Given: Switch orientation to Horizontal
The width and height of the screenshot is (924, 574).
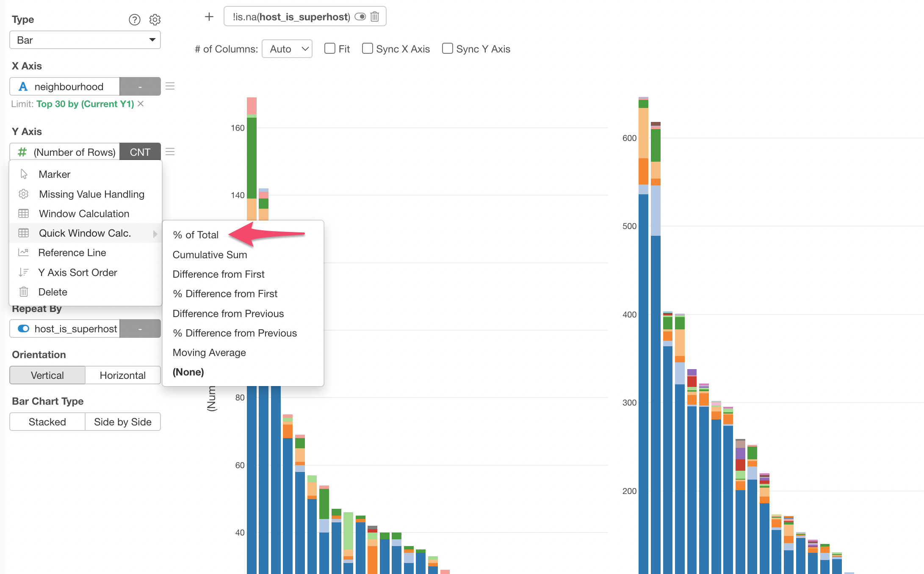Looking at the screenshot, I should [122, 375].
